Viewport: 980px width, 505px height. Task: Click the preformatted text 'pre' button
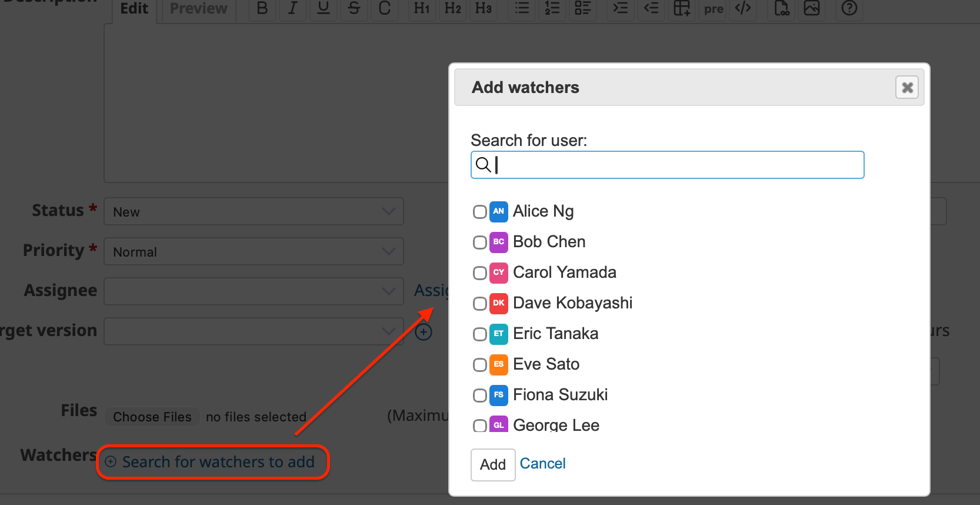point(714,9)
